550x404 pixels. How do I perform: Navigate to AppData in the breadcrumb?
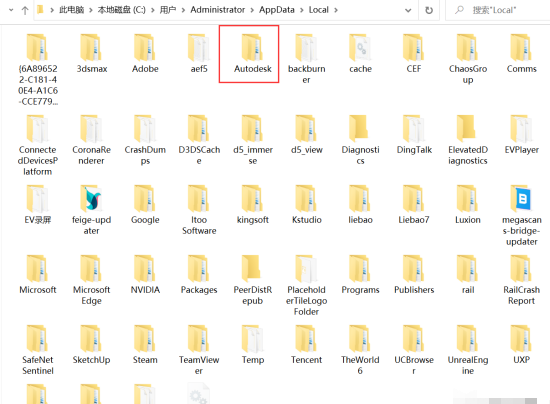277,10
